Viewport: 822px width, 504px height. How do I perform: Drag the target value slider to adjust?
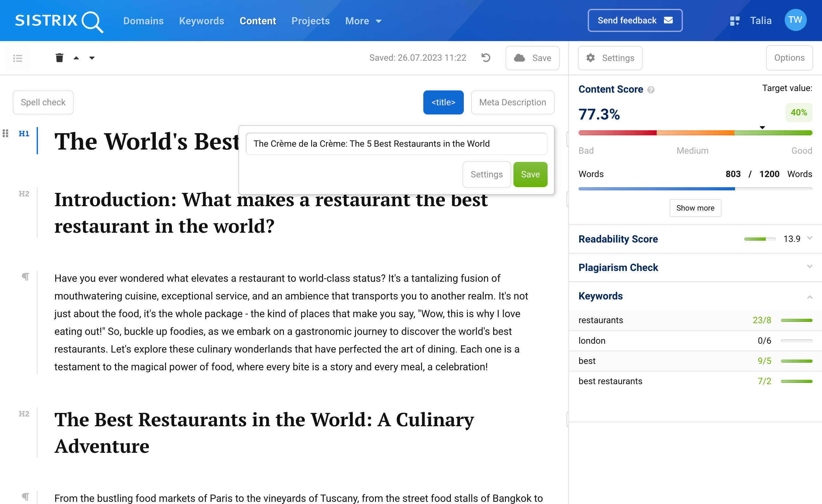762,128
